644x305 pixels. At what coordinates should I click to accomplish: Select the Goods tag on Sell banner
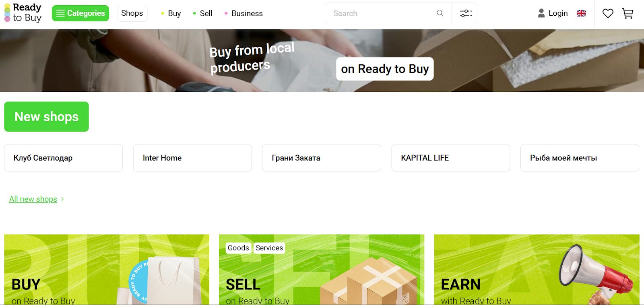238,248
